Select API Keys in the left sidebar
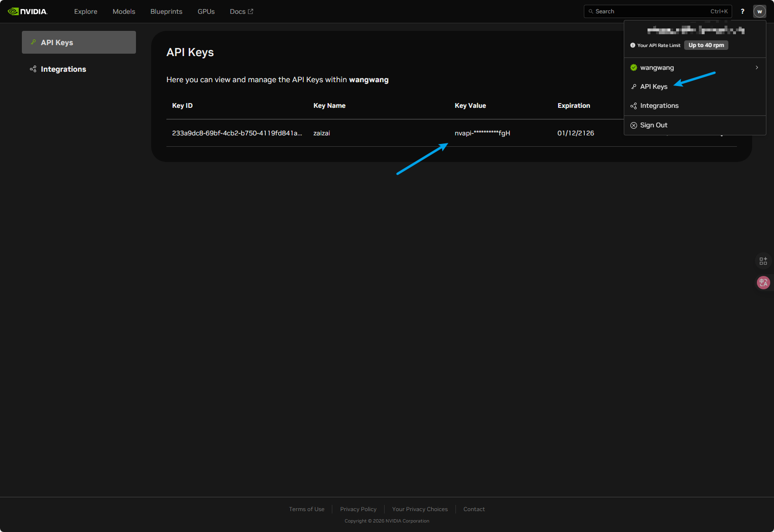Image resolution: width=774 pixels, height=532 pixels. coord(57,43)
